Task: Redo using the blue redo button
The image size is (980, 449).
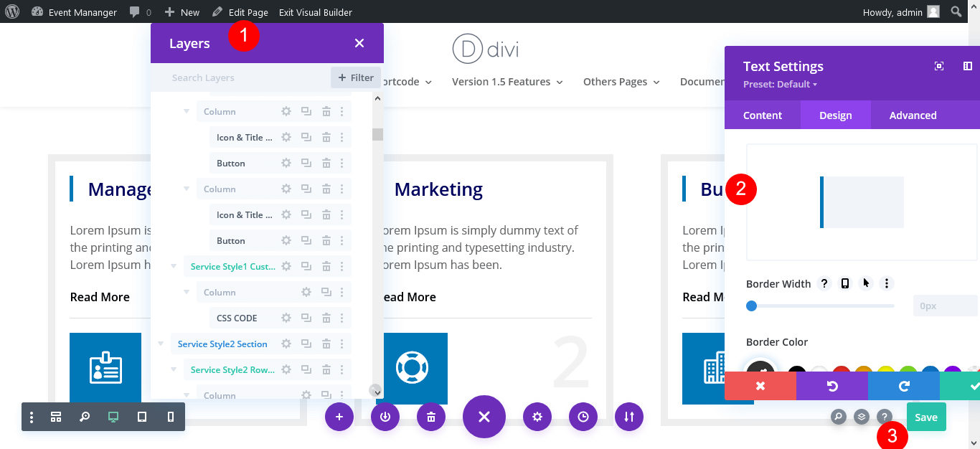Action: [x=904, y=386]
